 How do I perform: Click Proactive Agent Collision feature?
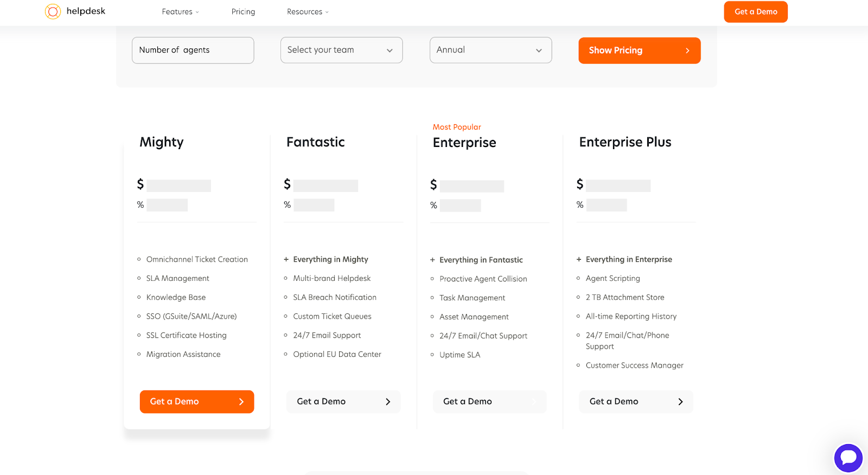pos(483,279)
